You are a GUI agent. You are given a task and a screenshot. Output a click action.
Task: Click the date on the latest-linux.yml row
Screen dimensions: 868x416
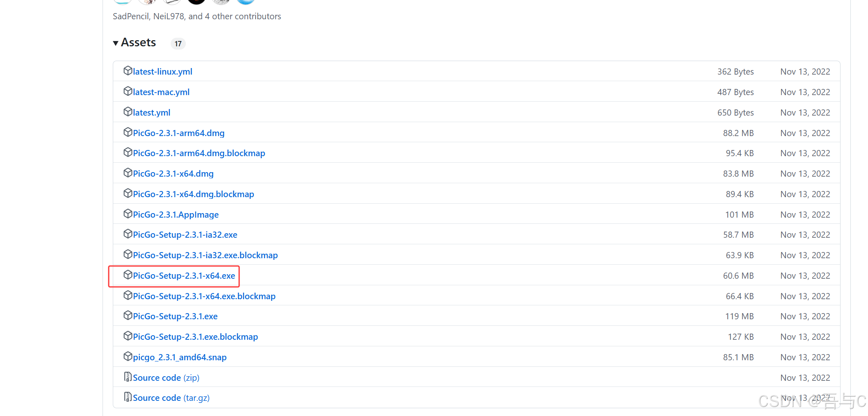click(x=805, y=72)
